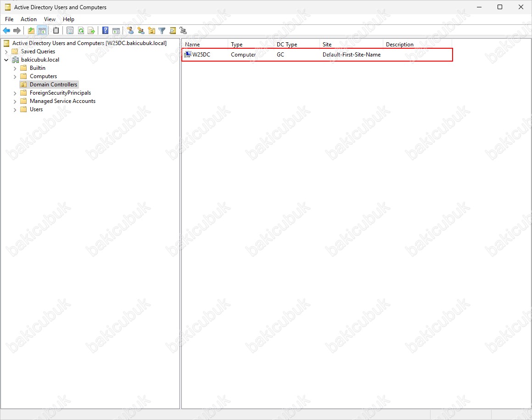Expand ForeignSecurityPrincipals container
This screenshot has width=532, height=420.
click(15, 93)
